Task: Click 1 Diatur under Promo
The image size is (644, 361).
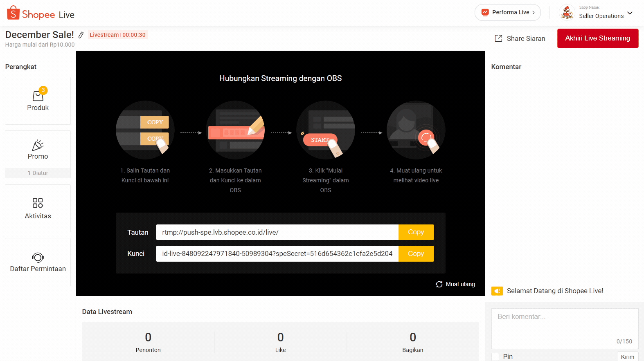Action: (x=38, y=173)
